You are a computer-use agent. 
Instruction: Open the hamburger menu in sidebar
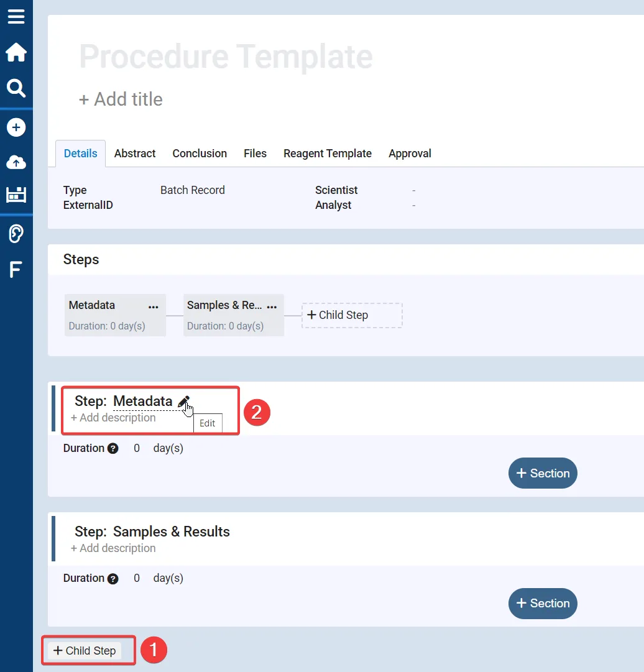[16, 16]
